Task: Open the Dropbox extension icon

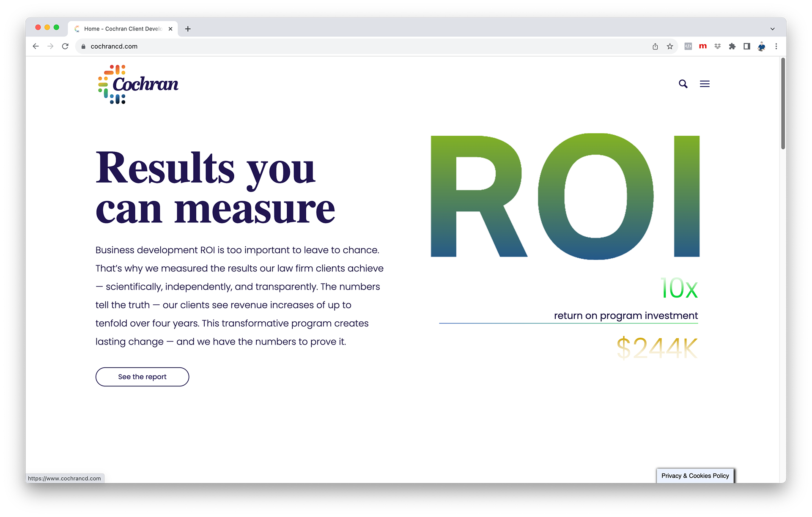Action: coord(718,47)
